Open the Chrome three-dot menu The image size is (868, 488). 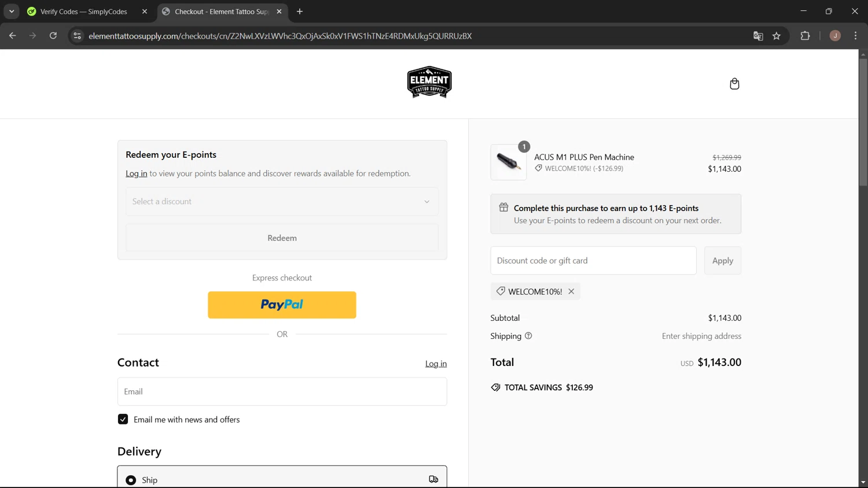pos(855,36)
